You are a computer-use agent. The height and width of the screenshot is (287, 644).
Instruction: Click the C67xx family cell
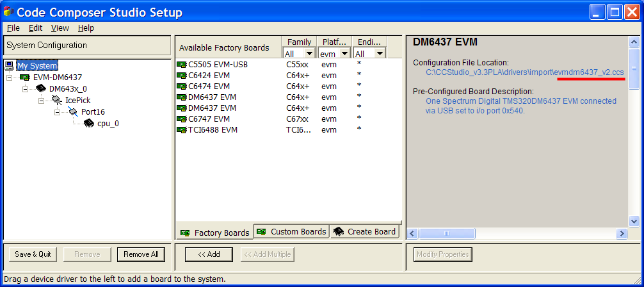[298, 119]
